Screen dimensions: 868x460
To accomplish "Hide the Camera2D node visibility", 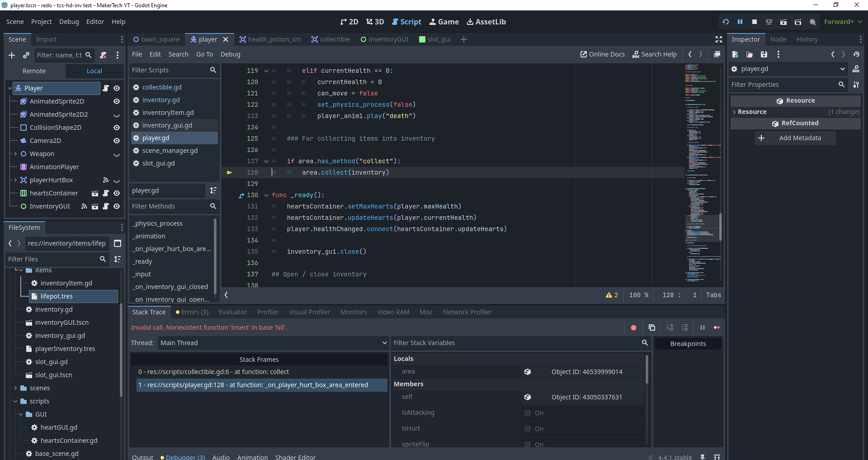I will [116, 141].
